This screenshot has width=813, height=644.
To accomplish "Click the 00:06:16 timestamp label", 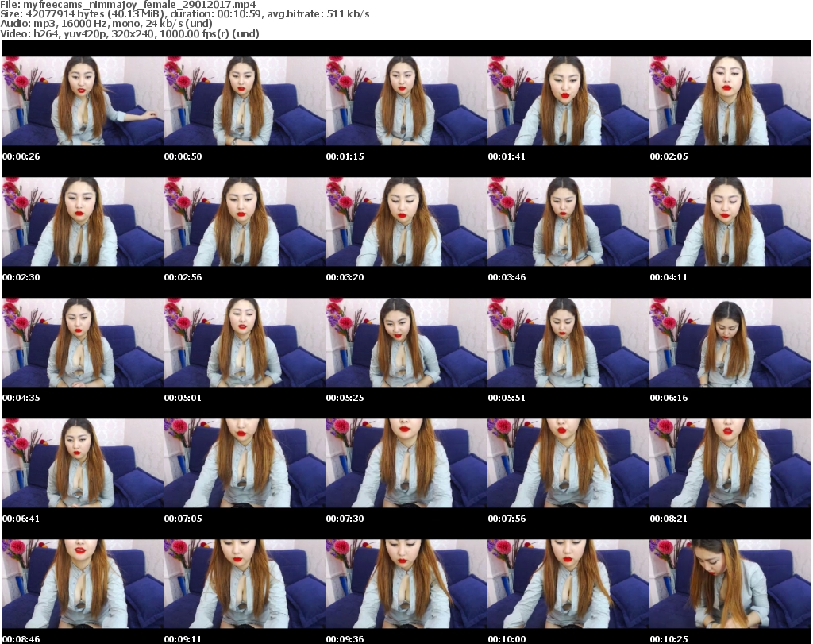I will 669,398.
